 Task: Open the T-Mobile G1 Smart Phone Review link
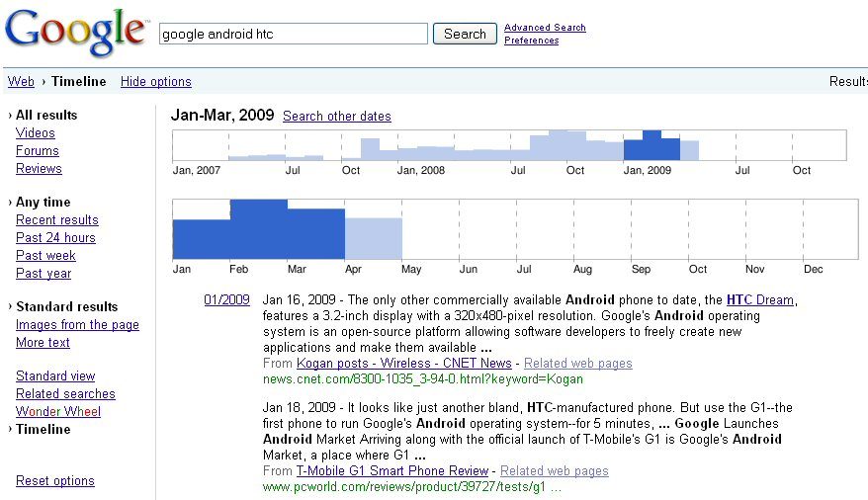point(392,471)
